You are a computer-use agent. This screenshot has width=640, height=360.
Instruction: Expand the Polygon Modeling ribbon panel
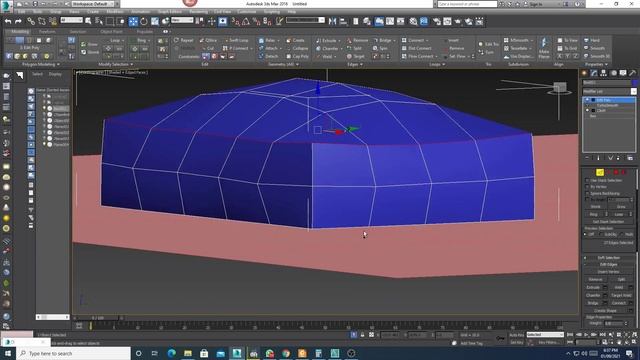click(x=40, y=64)
